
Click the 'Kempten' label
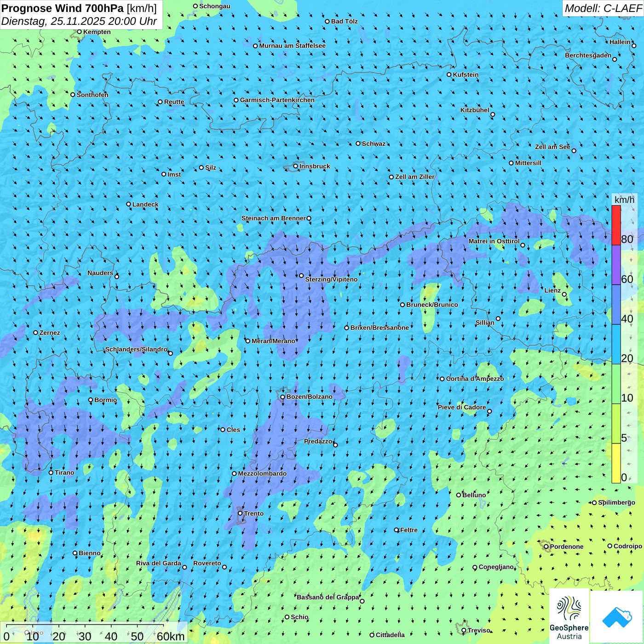pyautogui.click(x=97, y=32)
